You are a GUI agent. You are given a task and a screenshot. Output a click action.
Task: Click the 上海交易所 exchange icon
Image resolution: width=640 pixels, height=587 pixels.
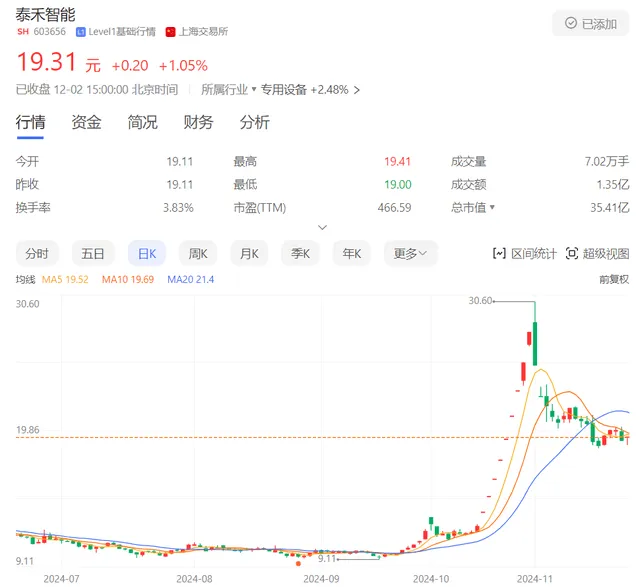point(169,32)
